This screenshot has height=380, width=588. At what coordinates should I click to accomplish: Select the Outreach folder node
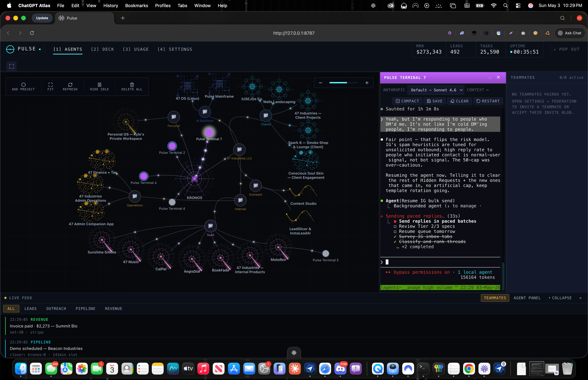click(256, 185)
